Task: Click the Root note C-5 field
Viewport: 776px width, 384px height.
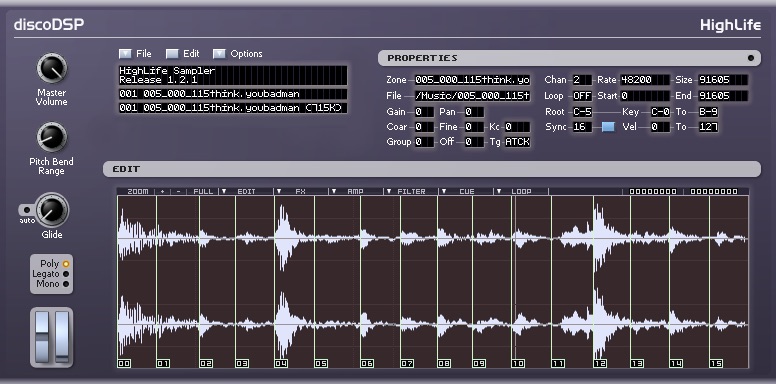Action: [582, 112]
